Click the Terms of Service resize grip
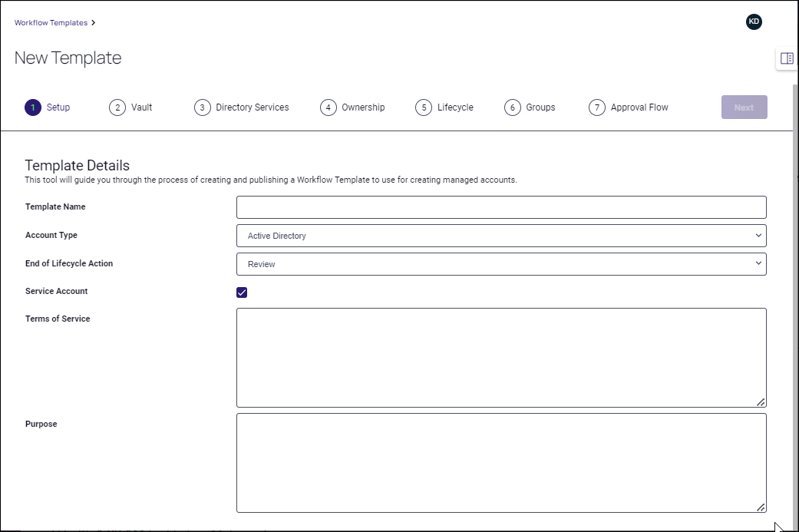This screenshot has width=799, height=532. click(761, 401)
